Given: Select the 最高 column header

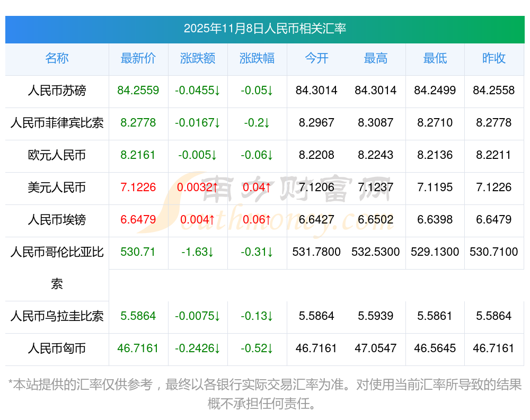Looking at the screenshot, I should pyautogui.click(x=376, y=58).
